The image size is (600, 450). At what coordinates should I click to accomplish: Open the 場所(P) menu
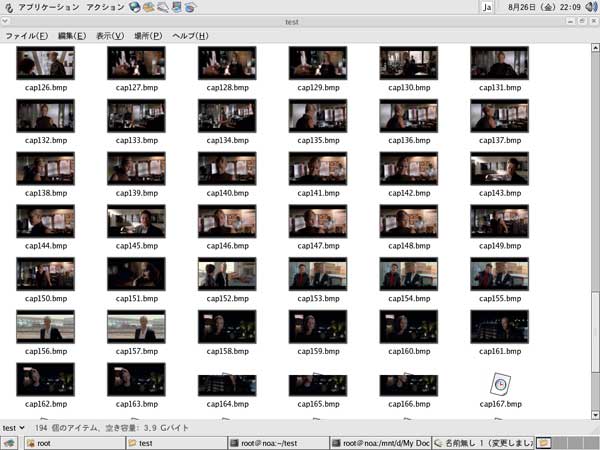(148, 36)
